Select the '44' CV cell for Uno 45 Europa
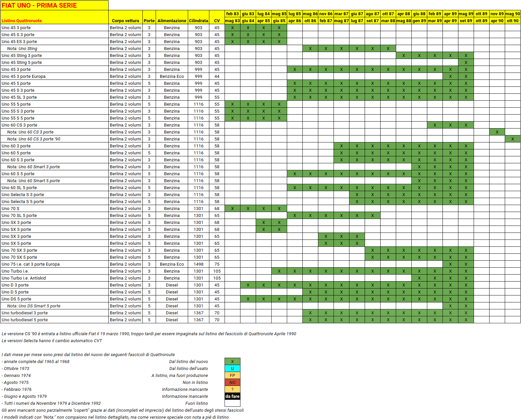Screen dimensions: 521x420 (217, 76)
